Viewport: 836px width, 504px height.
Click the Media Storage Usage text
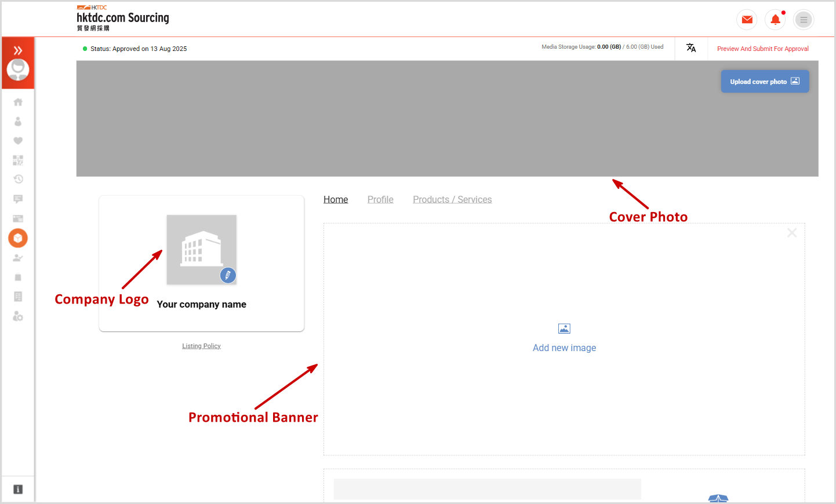pos(602,47)
